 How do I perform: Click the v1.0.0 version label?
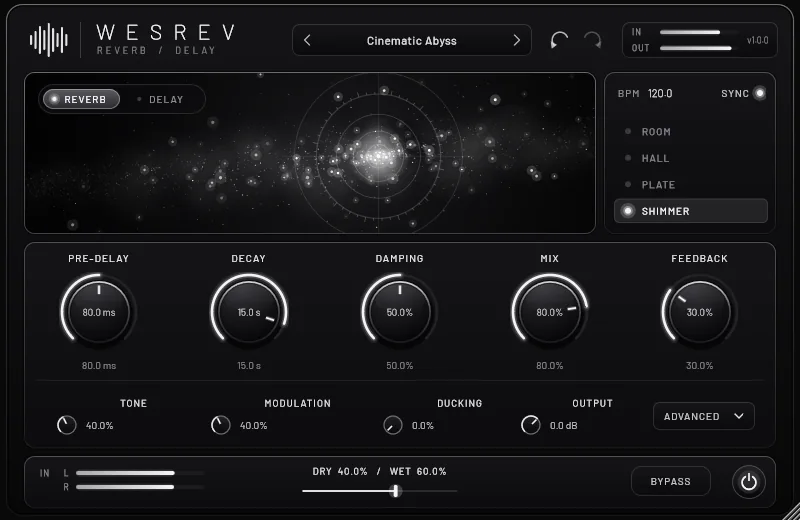point(757,40)
